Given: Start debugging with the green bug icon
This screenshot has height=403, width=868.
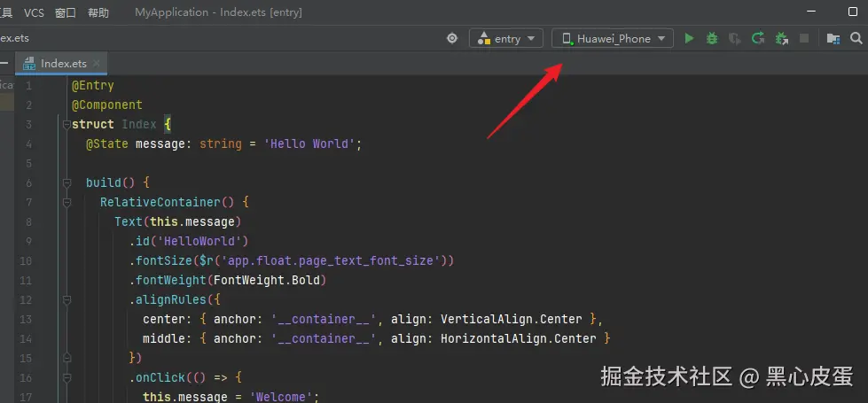Looking at the screenshot, I should click(x=712, y=39).
